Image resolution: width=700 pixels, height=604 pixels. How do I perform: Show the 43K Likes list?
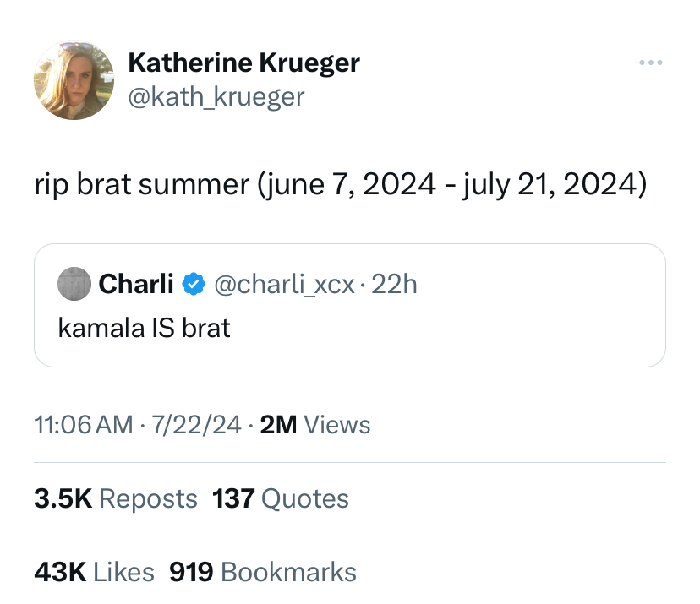(94, 572)
